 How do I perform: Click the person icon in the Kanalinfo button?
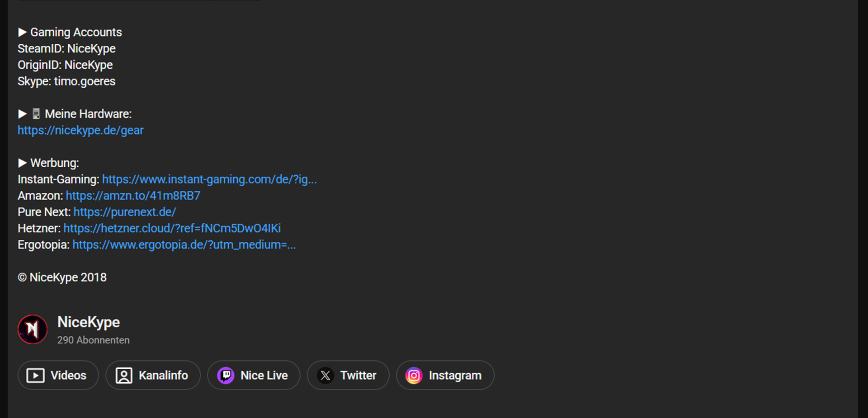point(124,376)
